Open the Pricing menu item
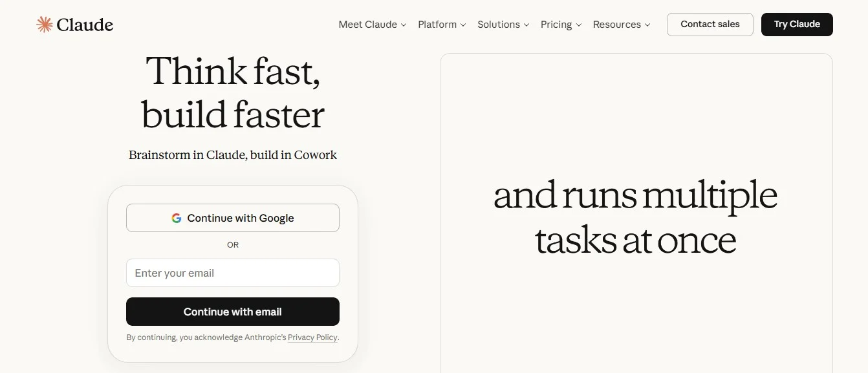Viewport: 868px width, 373px height. 556,25
